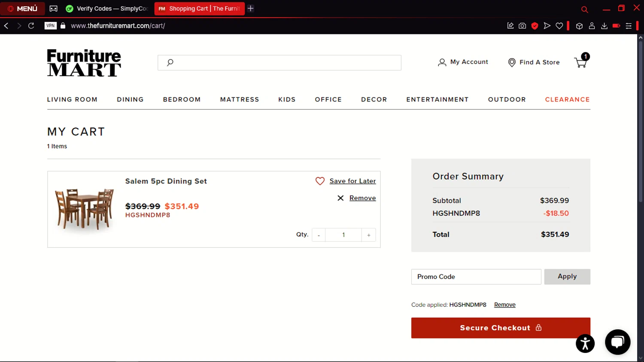This screenshot has width=644, height=362.
Task: Open the Kids category
Action: (287, 100)
